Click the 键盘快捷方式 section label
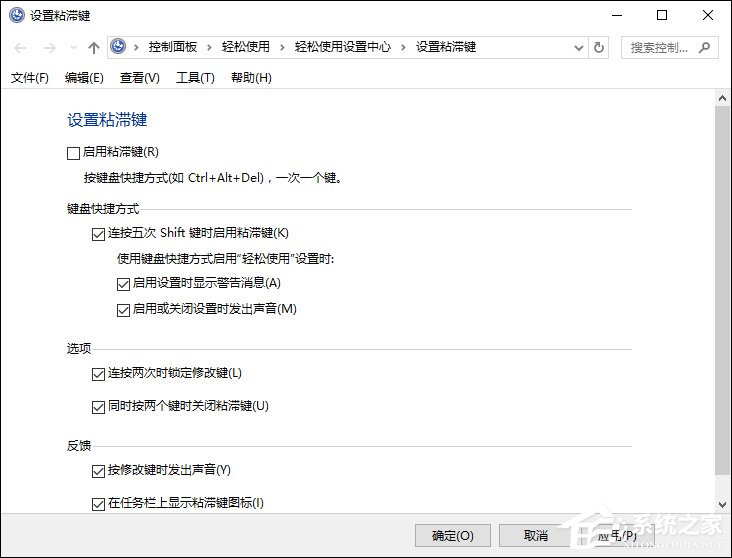The image size is (732, 558). tap(103, 209)
